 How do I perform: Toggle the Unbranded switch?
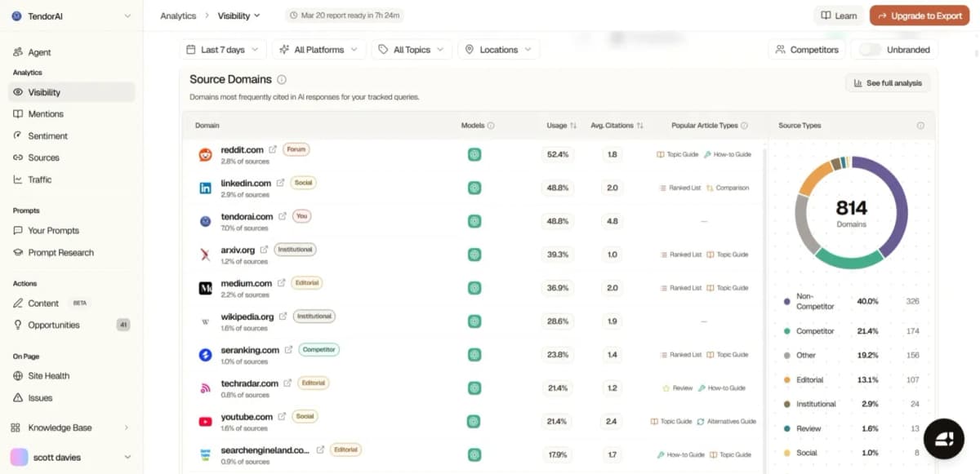pyautogui.click(x=871, y=50)
